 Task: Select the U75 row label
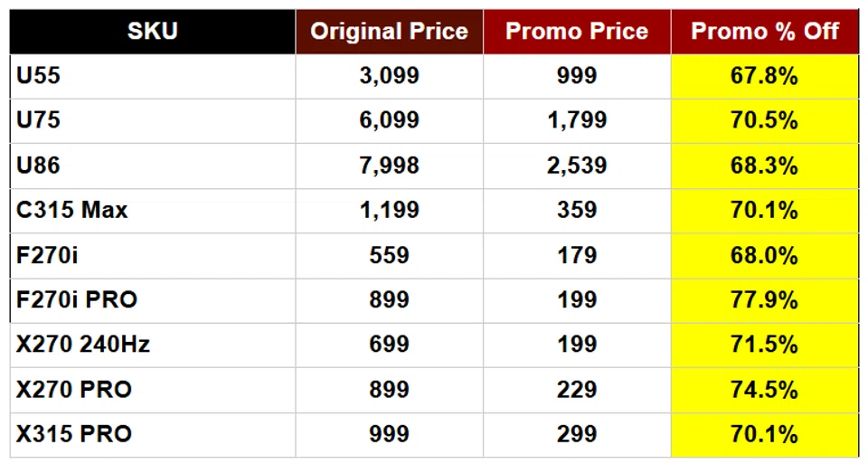[39, 120]
